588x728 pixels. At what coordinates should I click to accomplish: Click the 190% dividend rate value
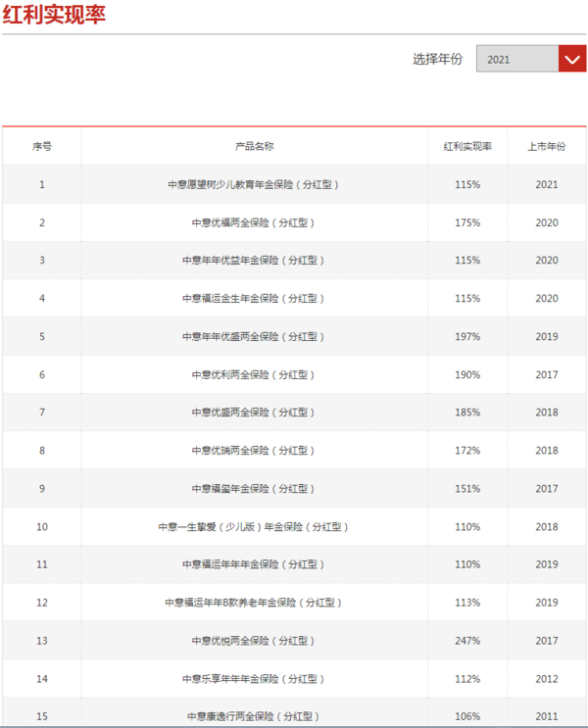[x=467, y=374]
